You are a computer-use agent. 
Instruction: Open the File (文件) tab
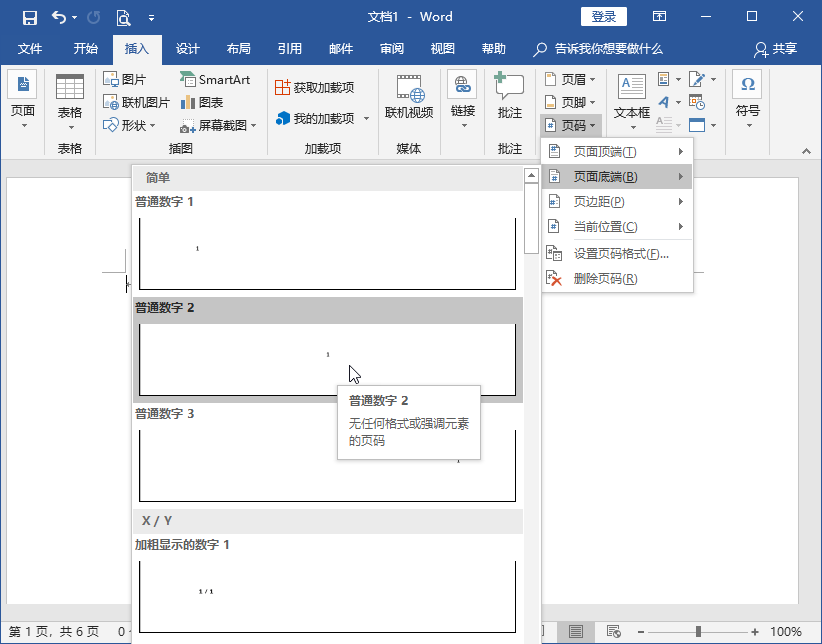(30, 49)
